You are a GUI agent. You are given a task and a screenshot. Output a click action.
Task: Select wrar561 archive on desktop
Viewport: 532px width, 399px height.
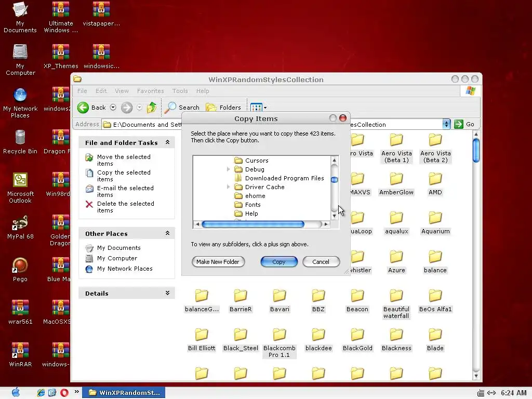coord(20,308)
